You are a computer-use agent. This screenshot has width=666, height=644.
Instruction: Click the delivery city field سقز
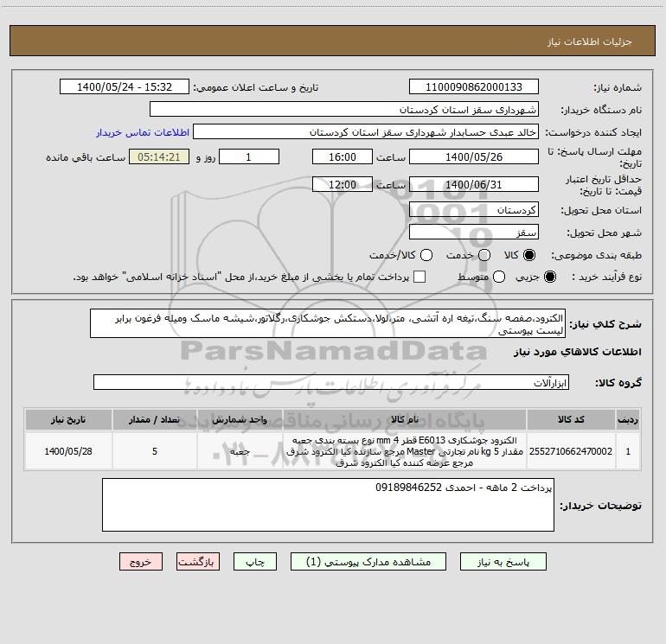(474, 232)
